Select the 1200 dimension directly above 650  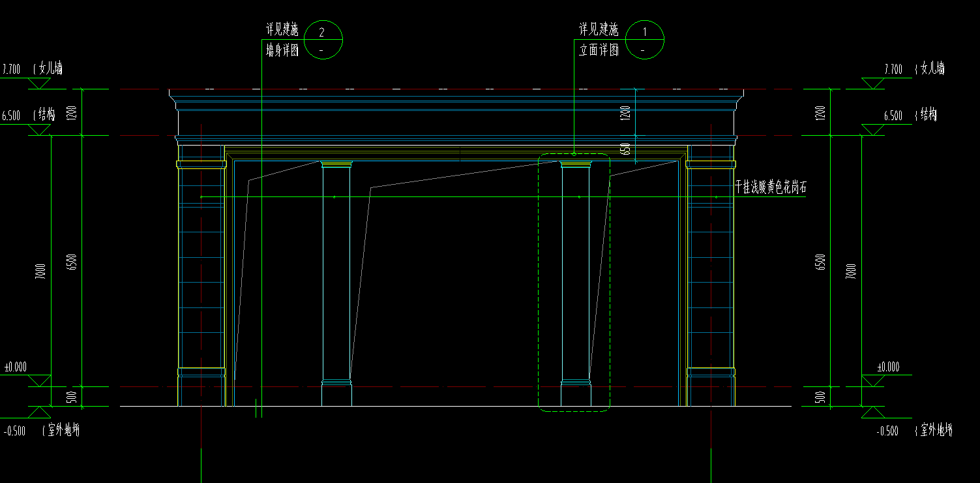coord(626,112)
